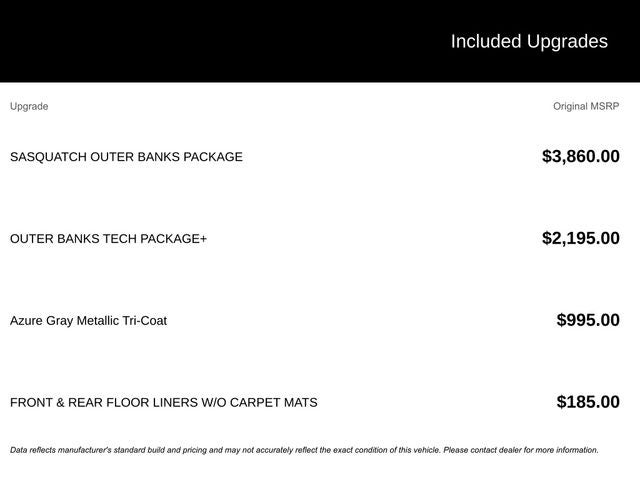Select the OUTER BANKS TECH PACKAGE+ upgrade
This screenshot has width=640, height=480.
pyautogui.click(x=108, y=239)
